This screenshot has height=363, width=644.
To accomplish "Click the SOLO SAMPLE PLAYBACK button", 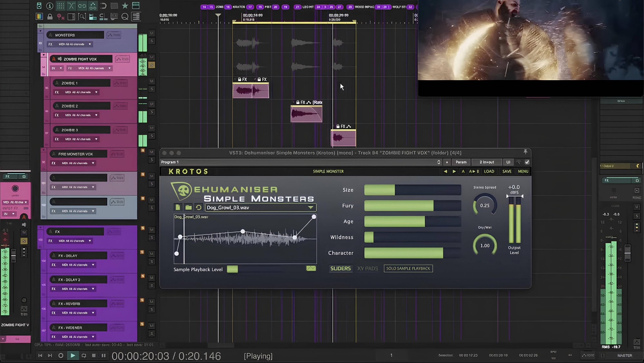I will (x=408, y=269).
